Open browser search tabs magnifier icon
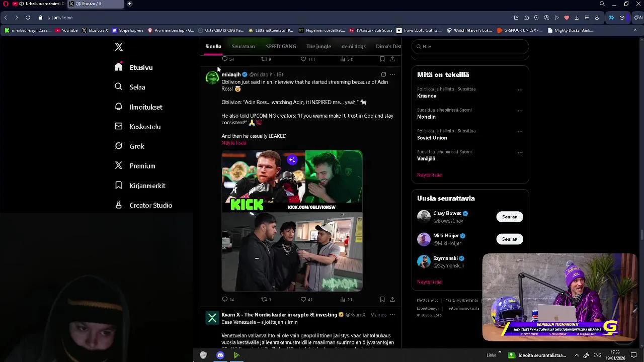644x362 pixels. (x=602, y=4)
